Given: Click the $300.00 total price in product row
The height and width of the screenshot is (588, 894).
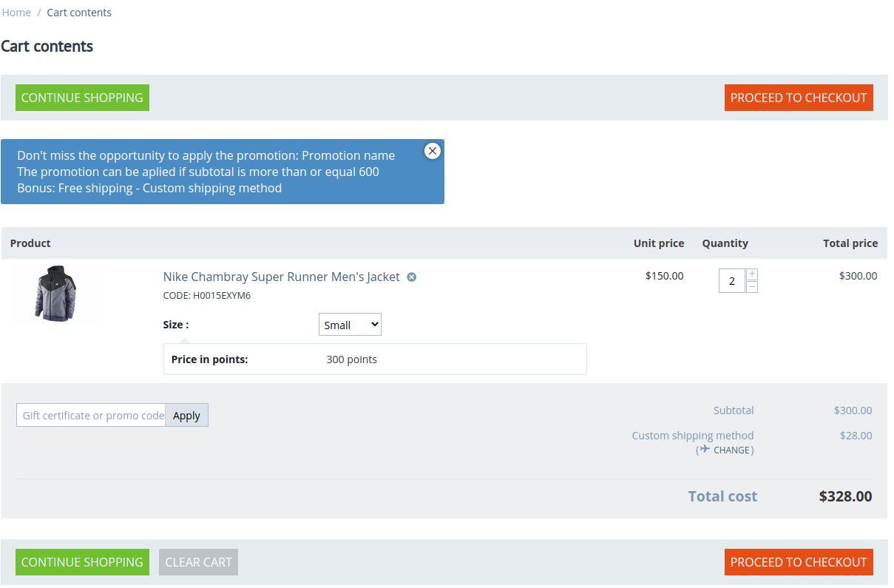Looking at the screenshot, I should 859,276.
